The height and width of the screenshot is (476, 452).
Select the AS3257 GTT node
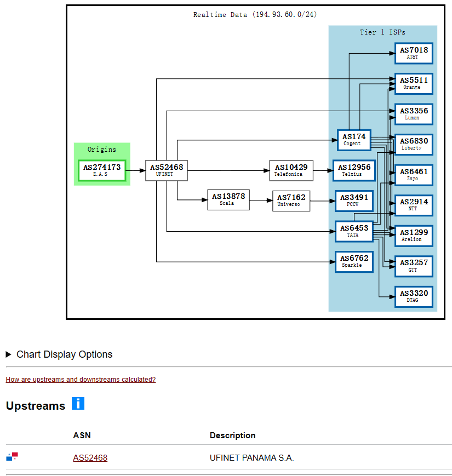(x=414, y=266)
